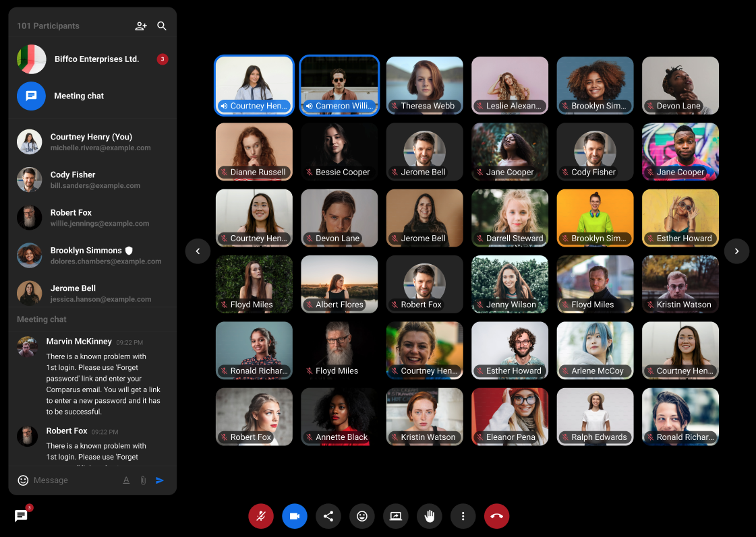End the call with the red hang-up button
Viewport: 756px width, 537px height.
[496, 516]
